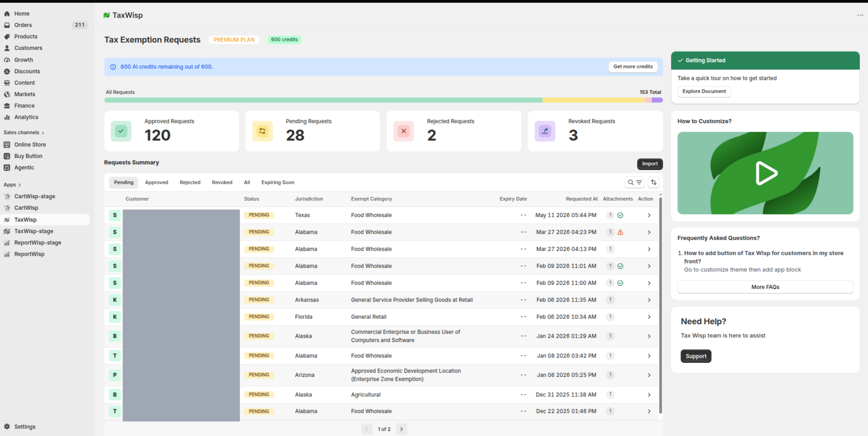
Task: Go to next page of requests
Action: tap(401, 429)
